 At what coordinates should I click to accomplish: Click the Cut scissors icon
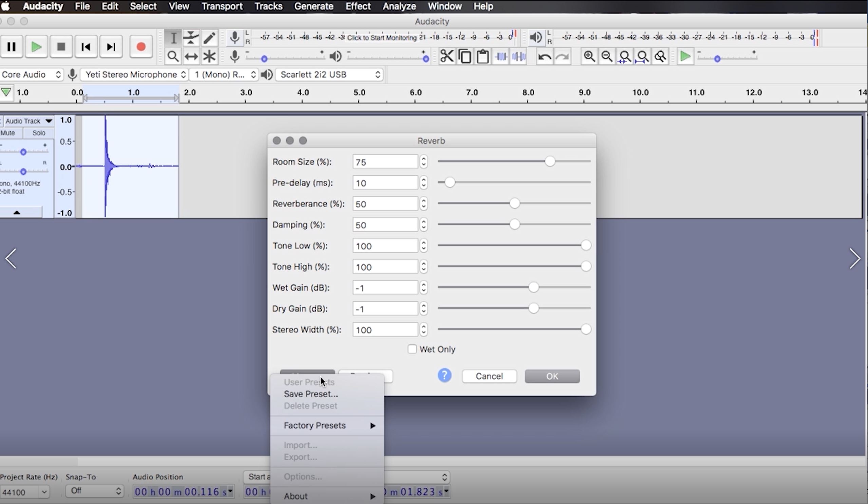coord(447,56)
